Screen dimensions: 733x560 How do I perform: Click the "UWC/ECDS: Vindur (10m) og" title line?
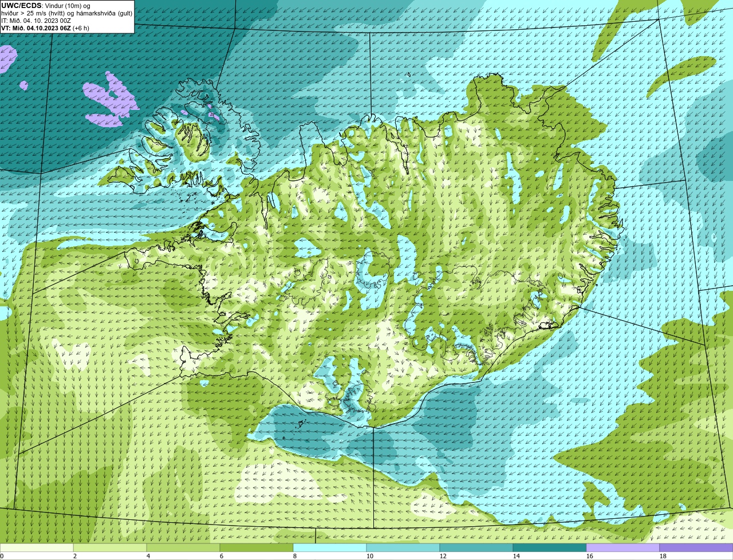tap(46, 6)
